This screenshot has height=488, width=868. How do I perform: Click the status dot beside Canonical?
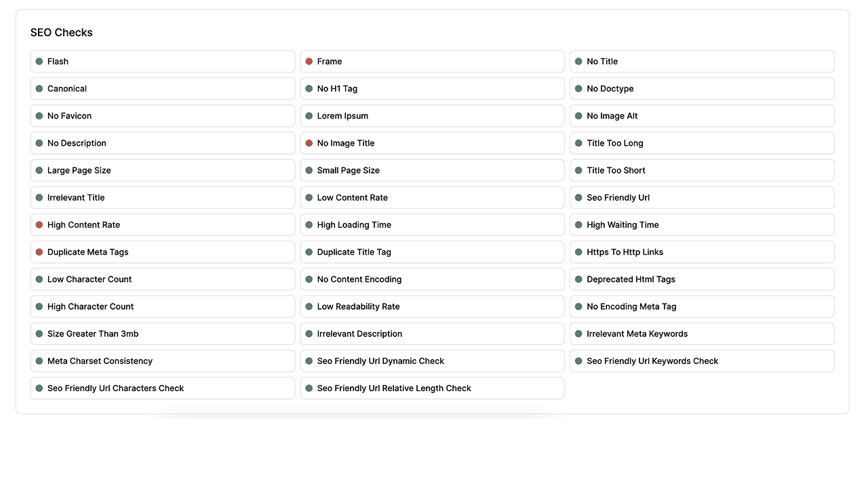(39, 89)
